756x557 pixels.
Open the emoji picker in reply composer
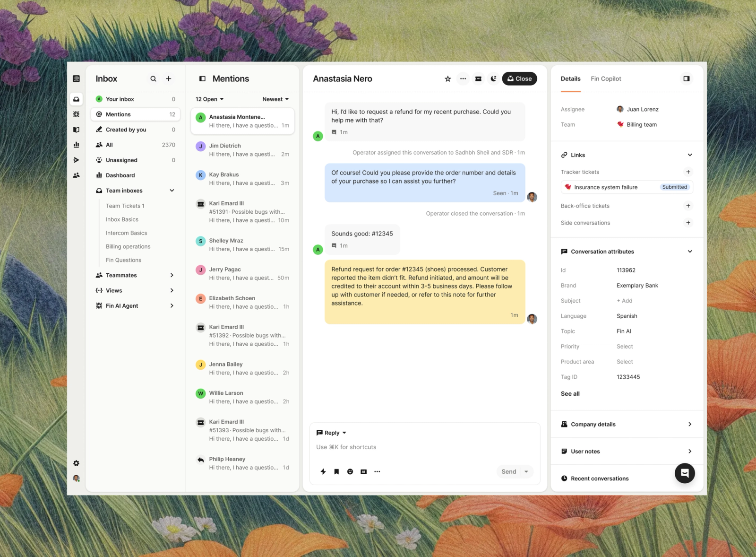[x=350, y=471]
